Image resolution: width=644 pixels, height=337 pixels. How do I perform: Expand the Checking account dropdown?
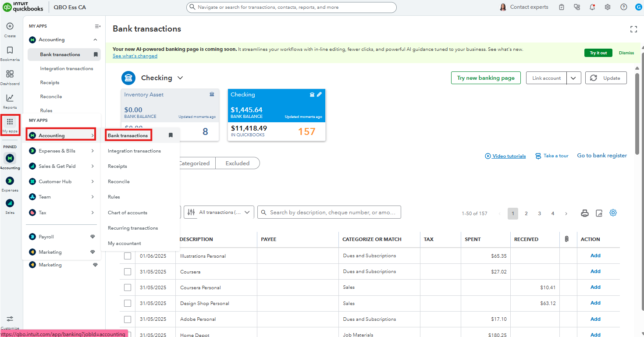click(180, 78)
